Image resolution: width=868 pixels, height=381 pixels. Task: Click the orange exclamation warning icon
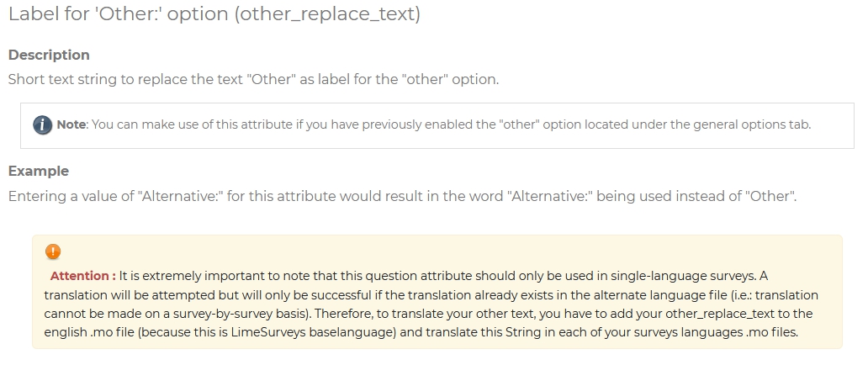[x=52, y=251]
